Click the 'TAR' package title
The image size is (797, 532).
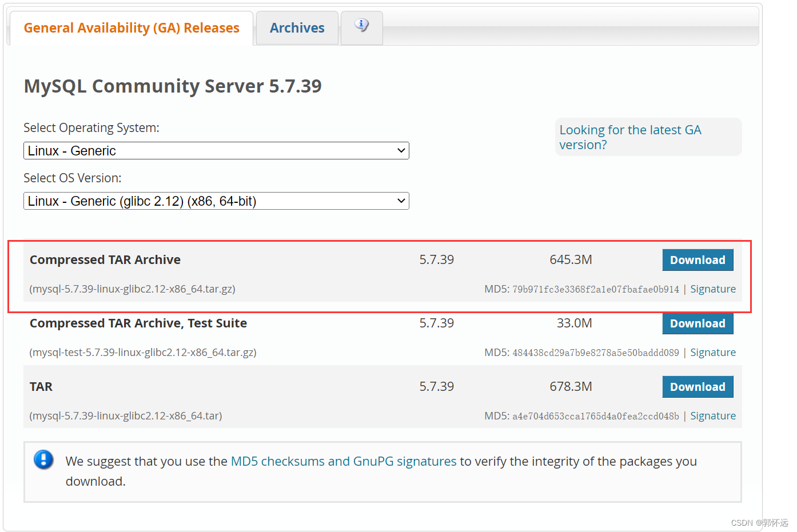click(41, 387)
